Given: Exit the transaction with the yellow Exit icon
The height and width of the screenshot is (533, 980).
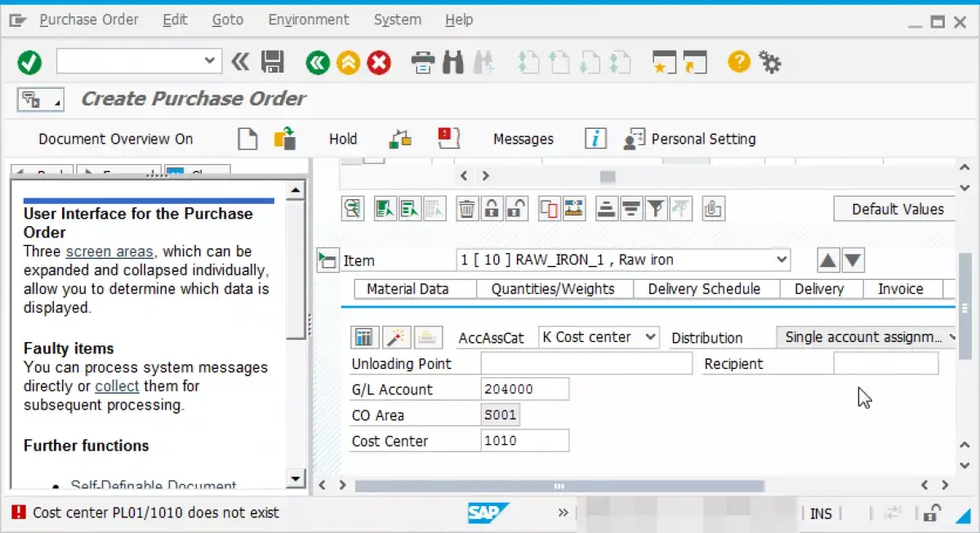Looking at the screenshot, I should pyautogui.click(x=348, y=62).
